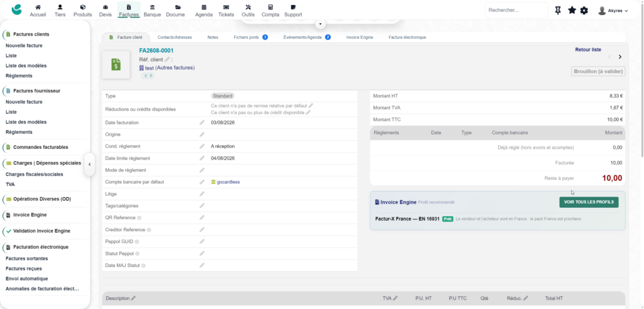Image resolution: width=644 pixels, height=309 pixels.
Task: Click the invoice document thumbnail
Action: pyautogui.click(x=116, y=65)
